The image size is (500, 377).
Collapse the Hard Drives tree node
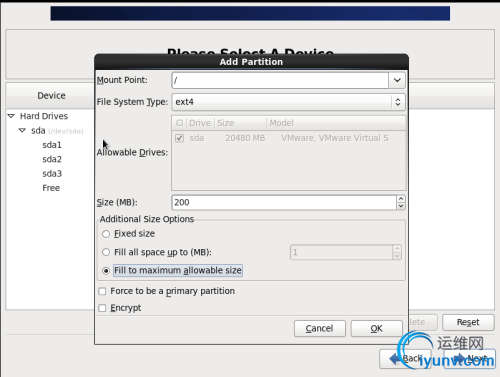(x=11, y=116)
